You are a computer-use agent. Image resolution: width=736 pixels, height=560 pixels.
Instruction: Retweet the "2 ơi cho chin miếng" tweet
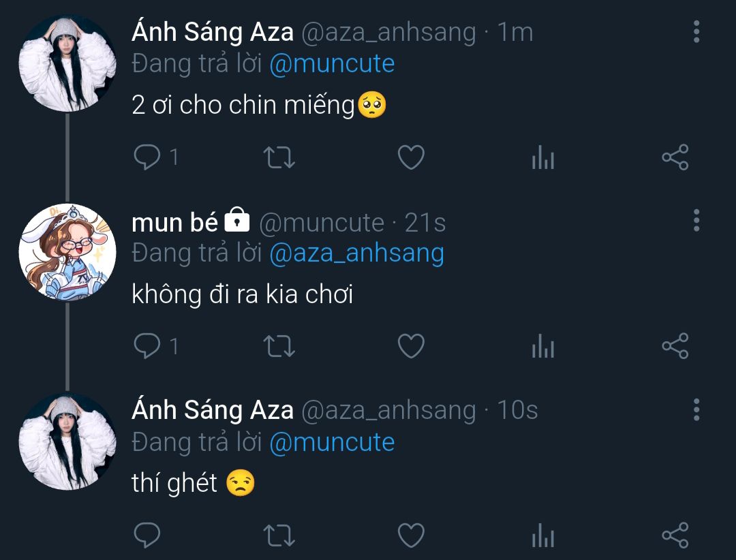coord(279,157)
